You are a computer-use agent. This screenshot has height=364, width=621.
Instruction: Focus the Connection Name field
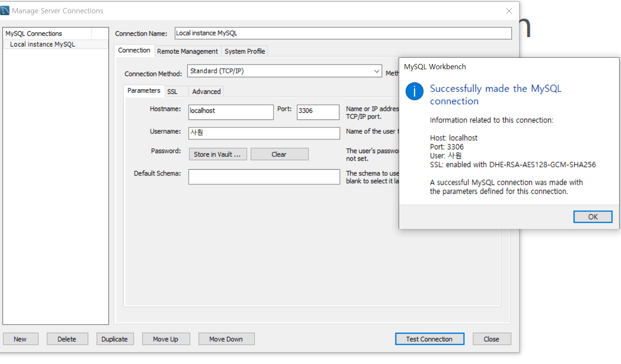click(x=343, y=33)
